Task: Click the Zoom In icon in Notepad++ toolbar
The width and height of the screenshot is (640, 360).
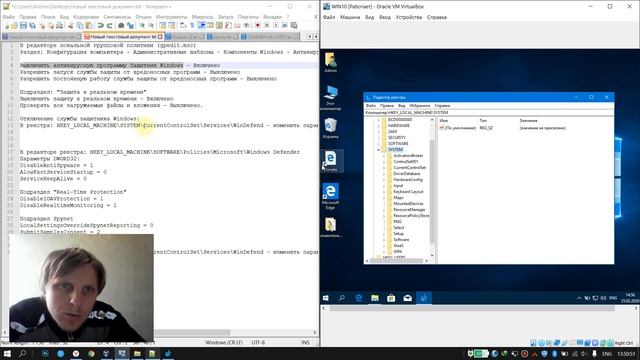Action: point(142,25)
